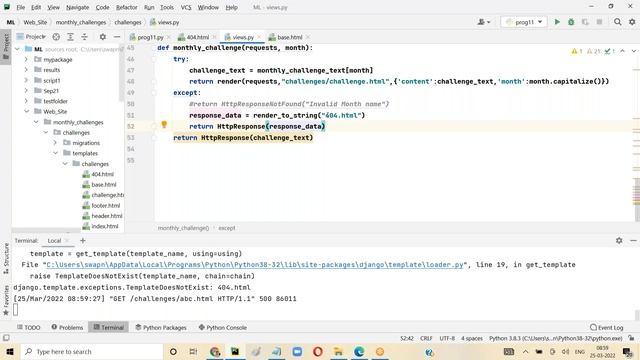
Task: Toggle tool windows quick access icon
Action: click(6, 338)
